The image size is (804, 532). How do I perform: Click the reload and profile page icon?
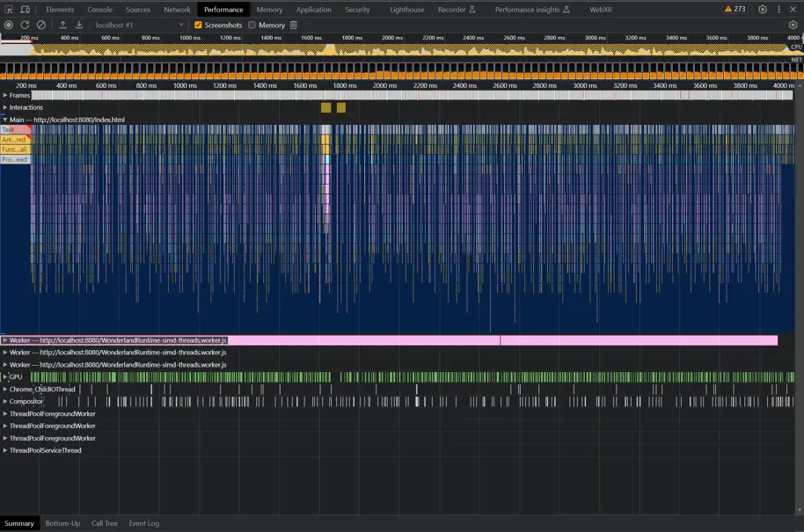(25, 26)
